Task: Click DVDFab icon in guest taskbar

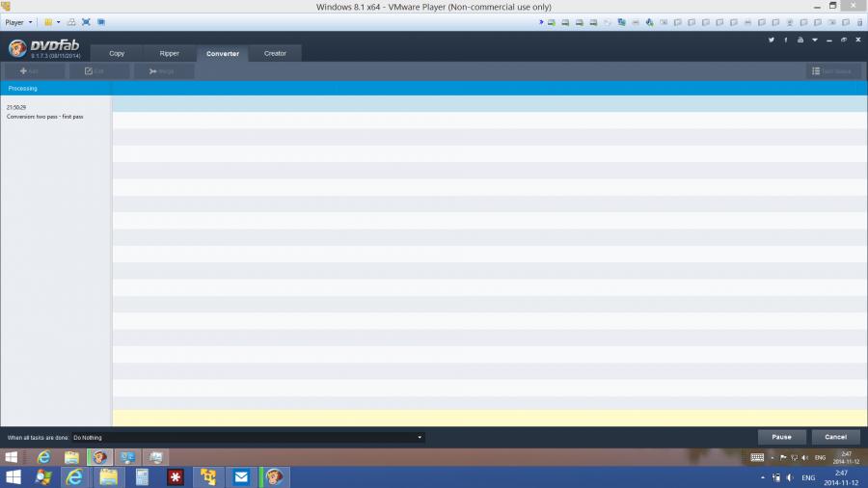Action: [99, 457]
